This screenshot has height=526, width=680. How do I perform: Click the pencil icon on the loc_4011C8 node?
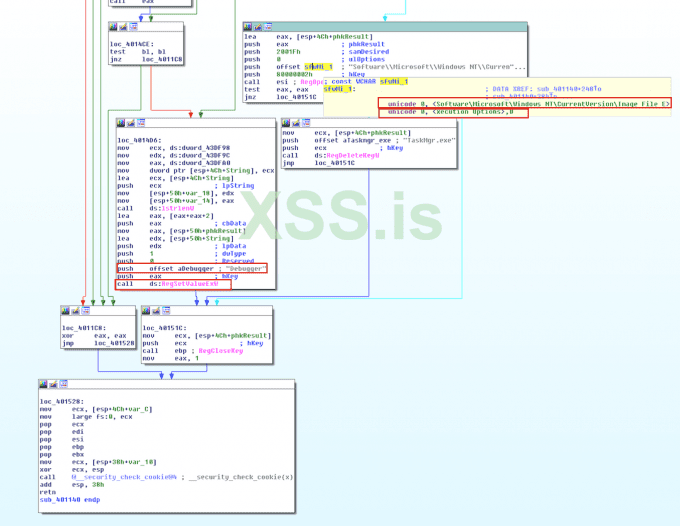click(75, 310)
